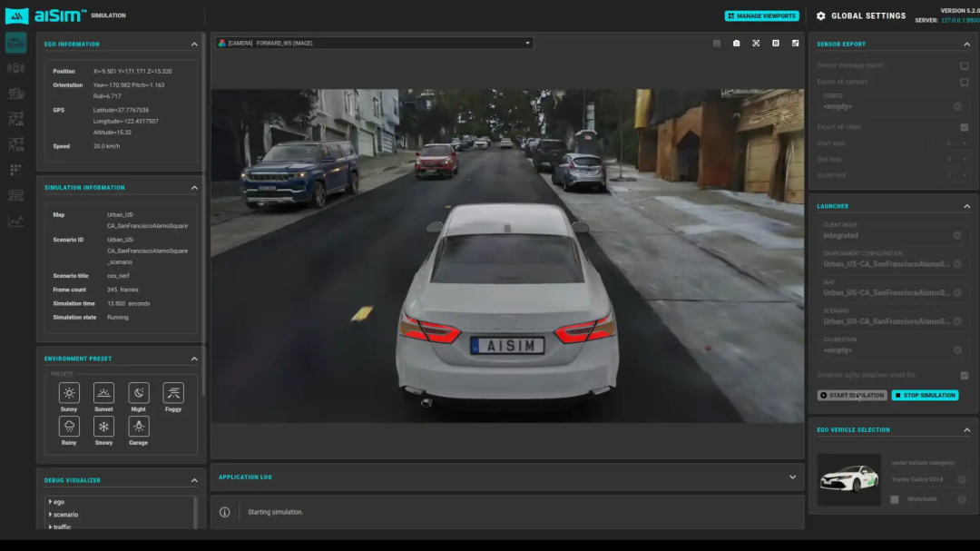The image size is (980, 551).
Task: Click the Manage Viewports button
Action: click(762, 15)
